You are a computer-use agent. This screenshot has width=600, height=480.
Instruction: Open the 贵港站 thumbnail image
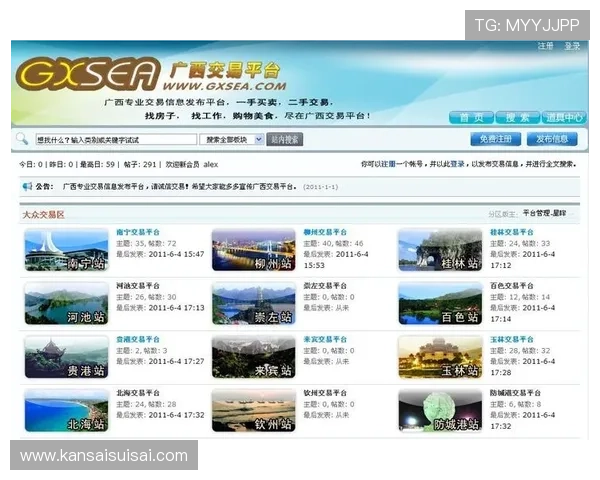[x=67, y=357]
